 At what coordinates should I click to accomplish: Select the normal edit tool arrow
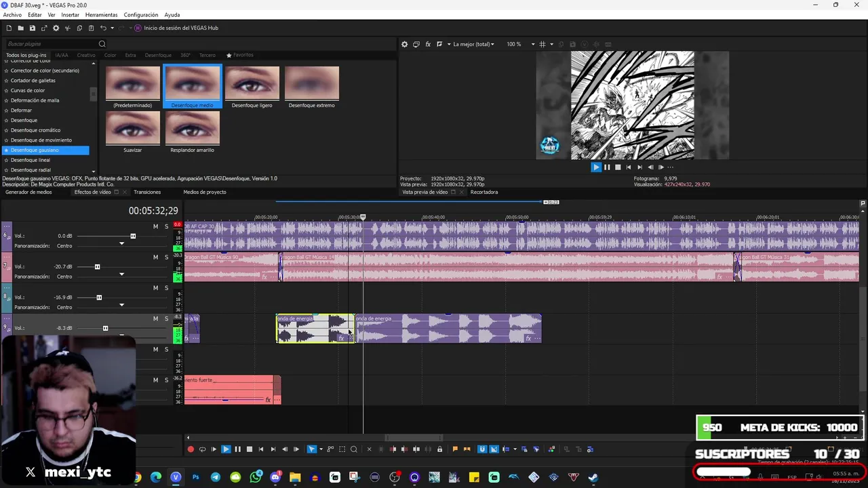tap(311, 449)
